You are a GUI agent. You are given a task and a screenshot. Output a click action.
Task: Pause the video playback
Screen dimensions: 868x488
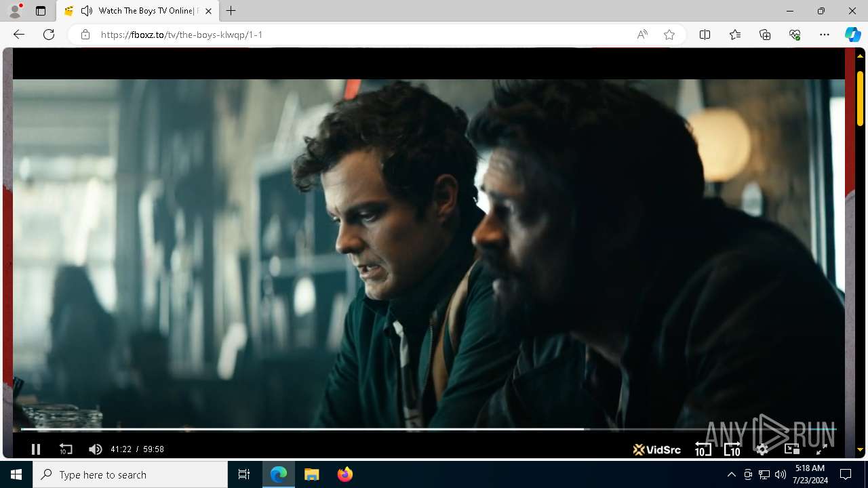tap(36, 449)
